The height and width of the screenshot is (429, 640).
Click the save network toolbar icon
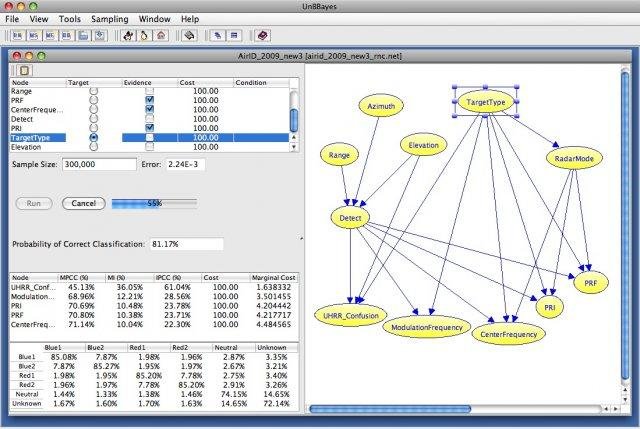100,36
